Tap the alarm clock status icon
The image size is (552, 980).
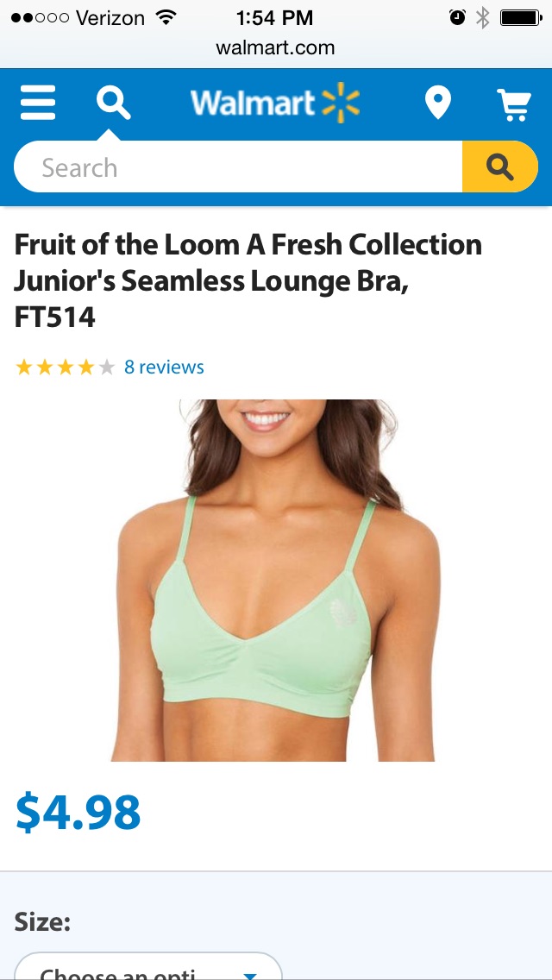pyautogui.click(x=457, y=17)
